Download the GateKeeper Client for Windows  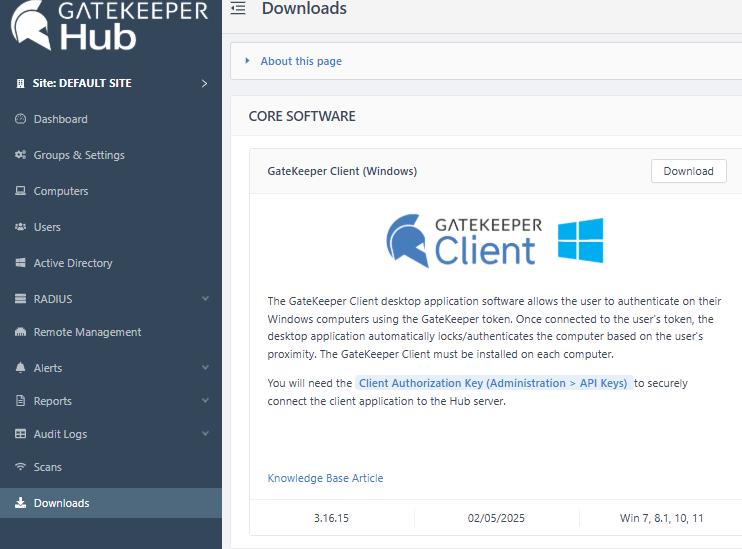tap(689, 171)
